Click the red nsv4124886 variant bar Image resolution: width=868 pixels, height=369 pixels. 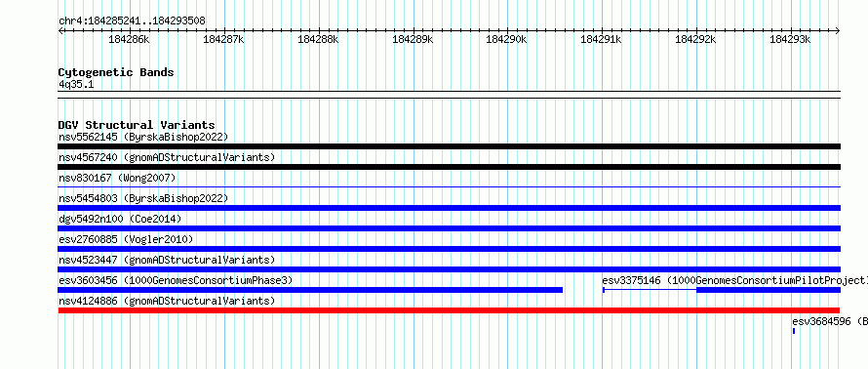[x=449, y=310]
